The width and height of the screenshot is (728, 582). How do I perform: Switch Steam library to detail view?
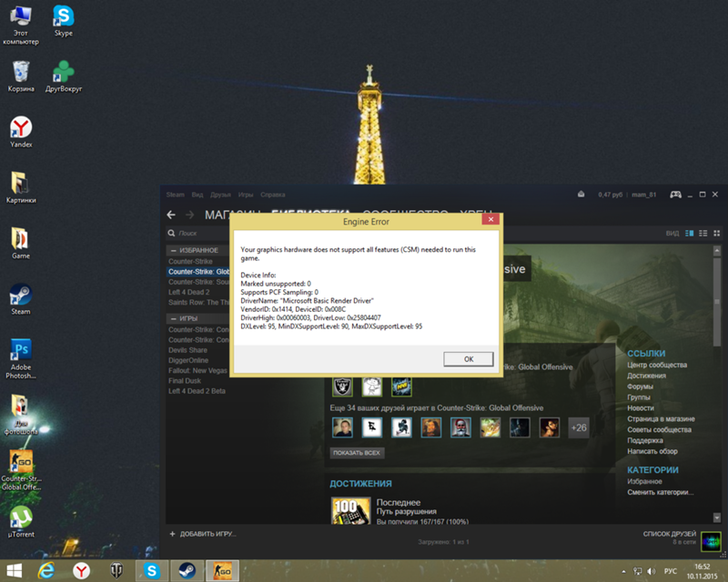pos(690,233)
